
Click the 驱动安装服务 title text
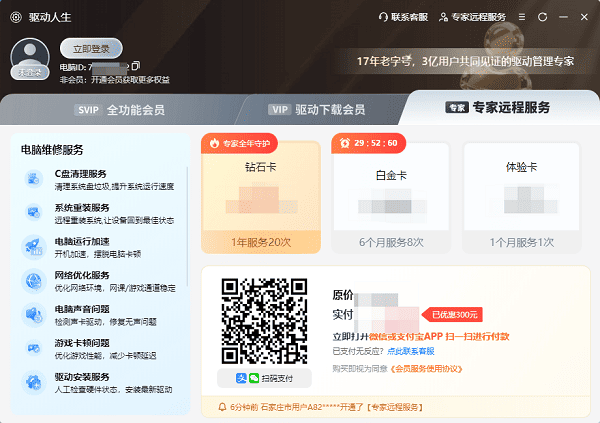click(x=82, y=377)
